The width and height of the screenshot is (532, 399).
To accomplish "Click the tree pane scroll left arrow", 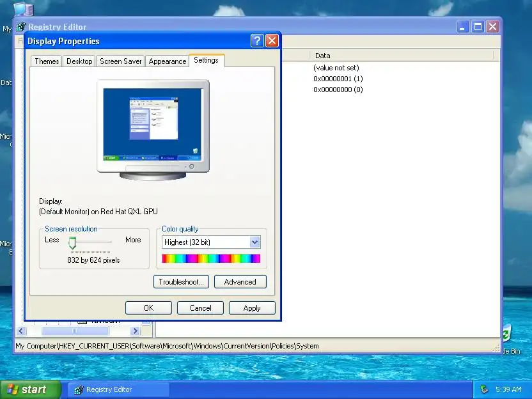I will (x=21, y=331).
